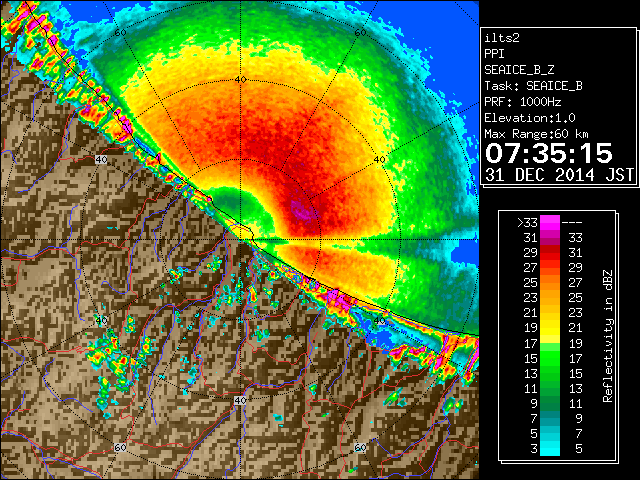Click the magenta peak-reflectivity core offshore
Viewport: 640px width, 480px height.
304,211
